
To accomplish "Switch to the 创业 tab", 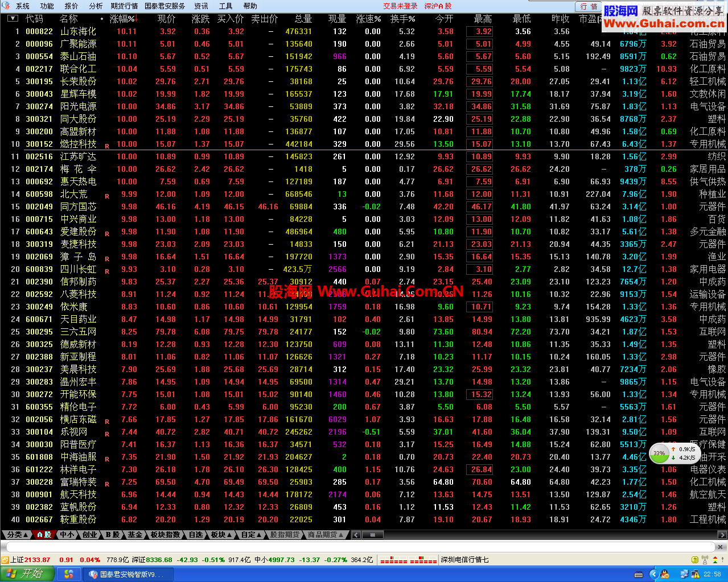I will (x=89, y=535).
